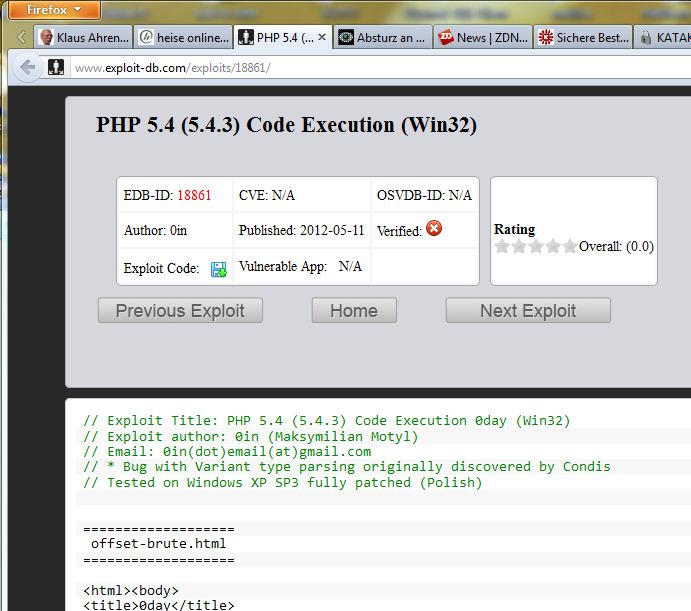The height and width of the screenshot is (611, 691).
Task: Click the Klaus Ahren tab favicon
Action: 46,37
